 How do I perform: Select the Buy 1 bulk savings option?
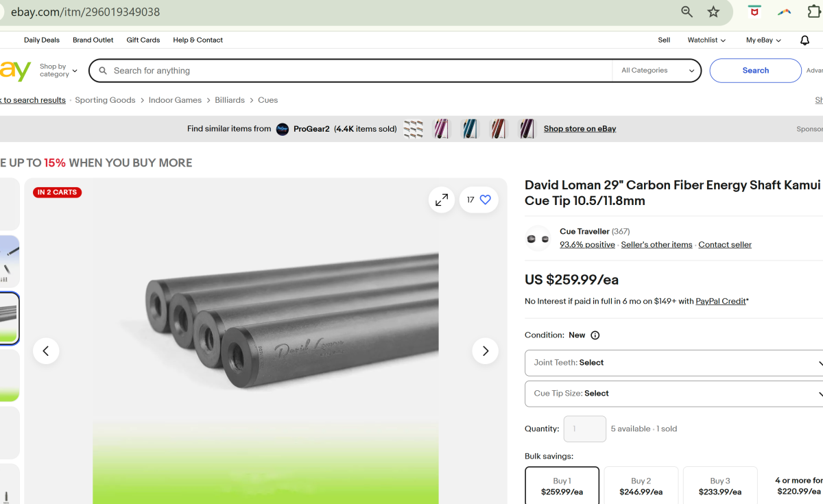click(x=562, y=486)
